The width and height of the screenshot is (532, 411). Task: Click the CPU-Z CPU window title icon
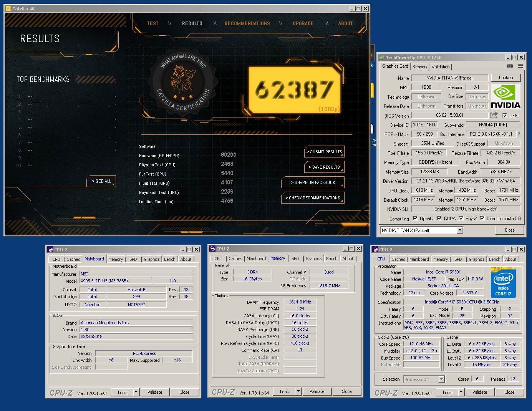click(x=375, y=249)
